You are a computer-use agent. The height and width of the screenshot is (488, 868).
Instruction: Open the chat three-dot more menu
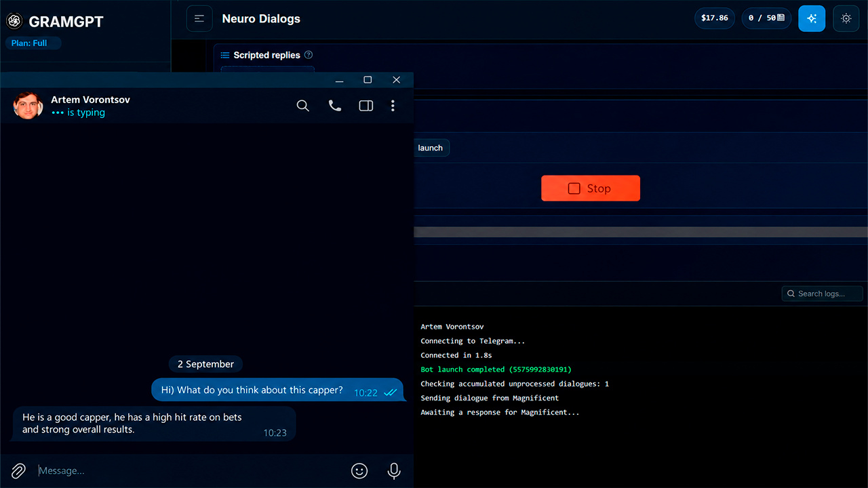[393, 106]
